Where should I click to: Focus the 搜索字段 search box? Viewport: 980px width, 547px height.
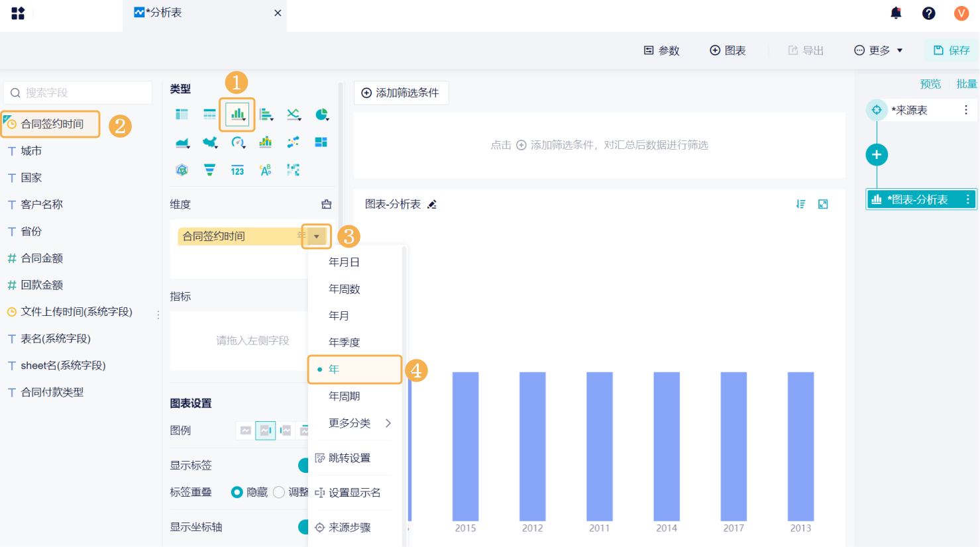[78, 93]
